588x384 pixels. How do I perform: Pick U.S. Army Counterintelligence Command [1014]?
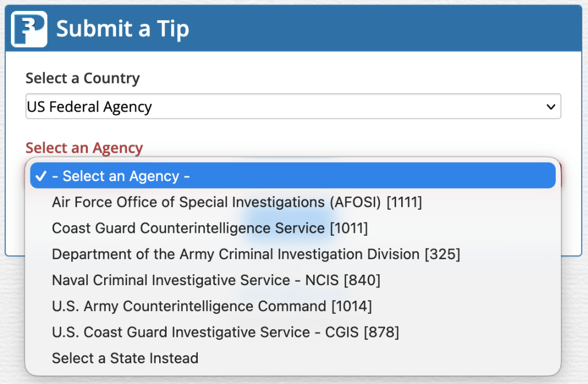212,306
